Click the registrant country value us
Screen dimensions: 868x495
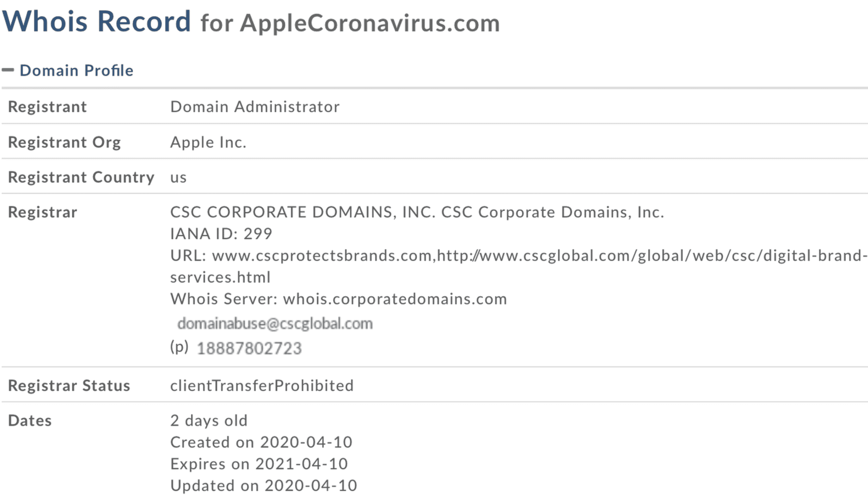(178, 177)
